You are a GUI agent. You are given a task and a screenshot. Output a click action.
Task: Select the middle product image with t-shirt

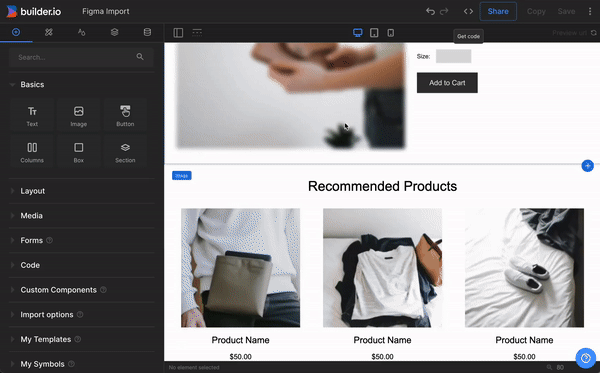click(x=382, y=268)
